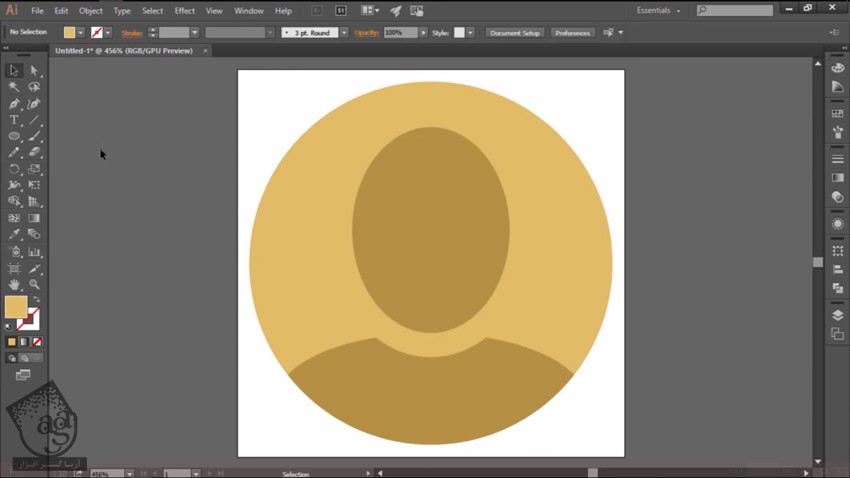Select the Direct Selection tool
850x478 pixels.
click(x=34, y=70)
